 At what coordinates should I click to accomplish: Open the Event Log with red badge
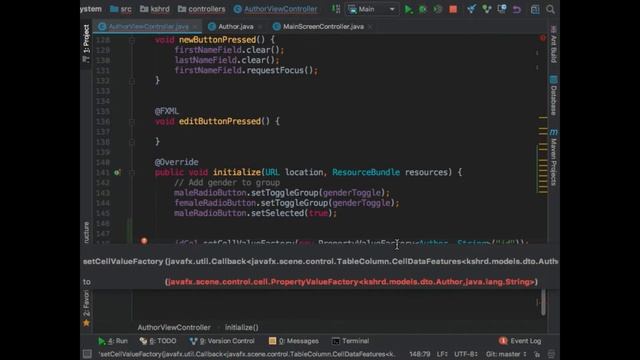520,341
